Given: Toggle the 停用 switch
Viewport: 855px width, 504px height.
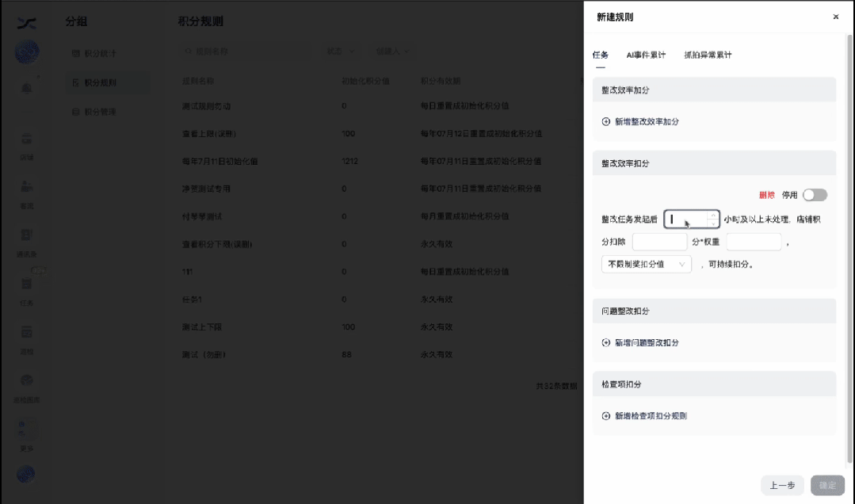Looking at the screenshot, I should [815, 195].
